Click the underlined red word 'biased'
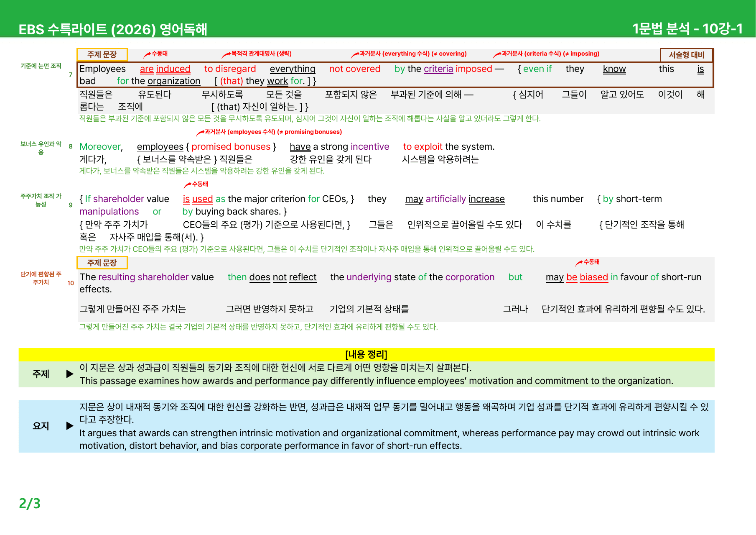The height and width of the screenshot is (535, 756). coord(594,277)
